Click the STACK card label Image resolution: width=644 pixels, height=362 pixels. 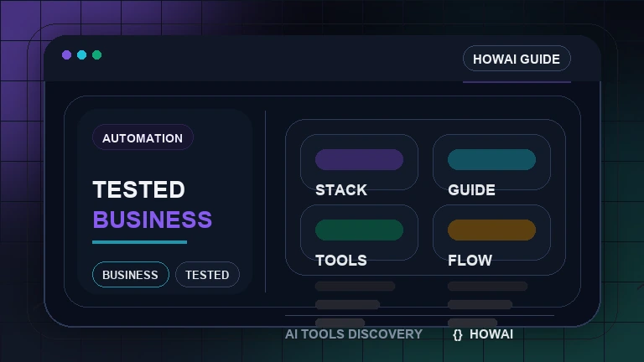341,190
